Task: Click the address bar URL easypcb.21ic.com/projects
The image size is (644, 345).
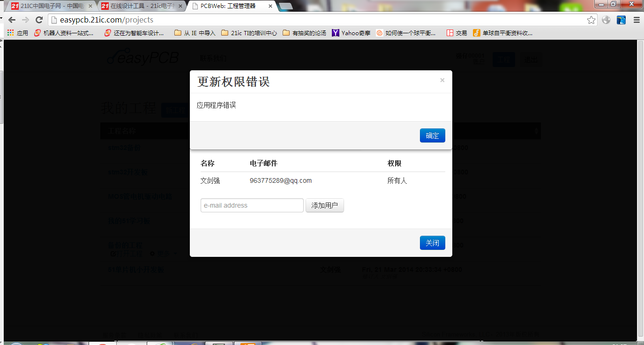Action: pos(107,20)
